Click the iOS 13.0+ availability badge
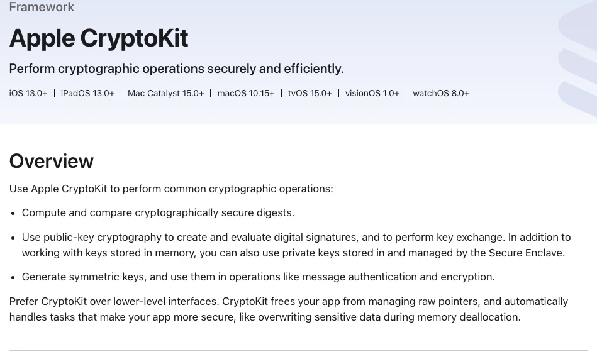This screenshot has width=597, height=364. tap(28, 93)
